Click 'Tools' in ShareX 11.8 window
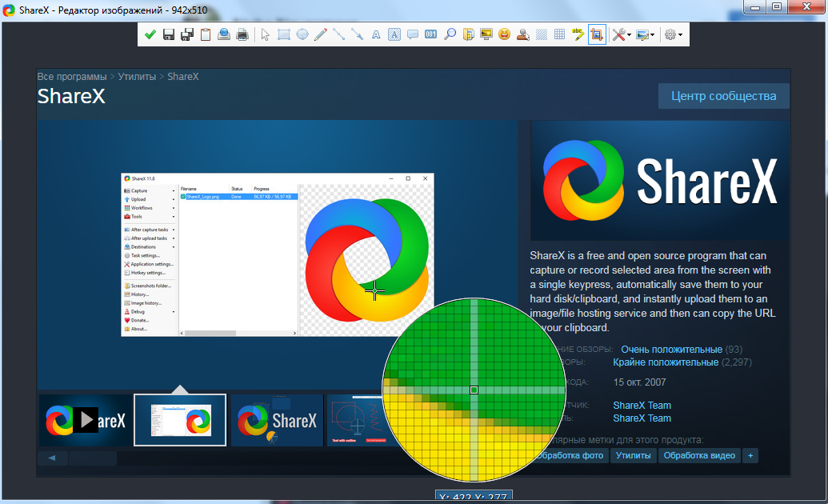 (136, 216)
